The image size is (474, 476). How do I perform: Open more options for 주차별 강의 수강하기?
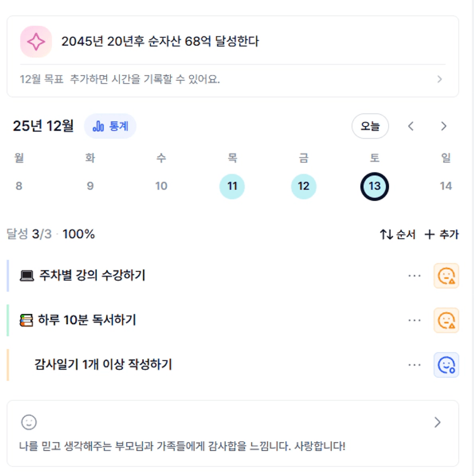[414, 276]
